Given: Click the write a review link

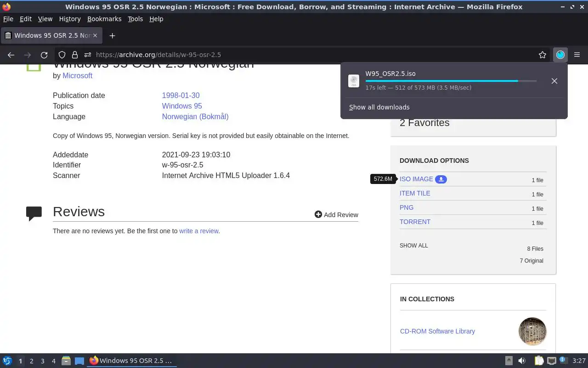Looking at the screenshot, I should tap(199, 231).
